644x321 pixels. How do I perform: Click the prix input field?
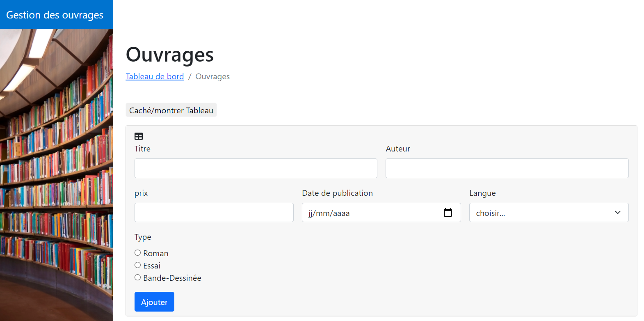[x=214, y=213]
